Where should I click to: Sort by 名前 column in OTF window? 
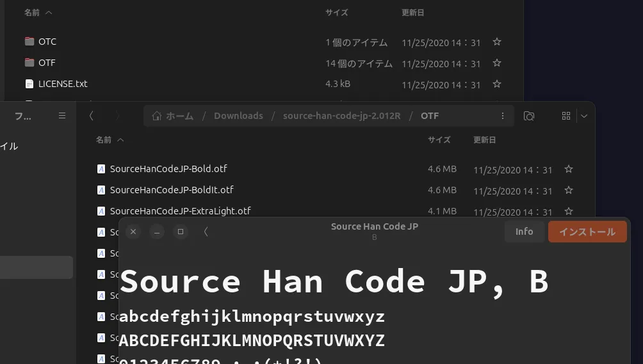(110, 139)
